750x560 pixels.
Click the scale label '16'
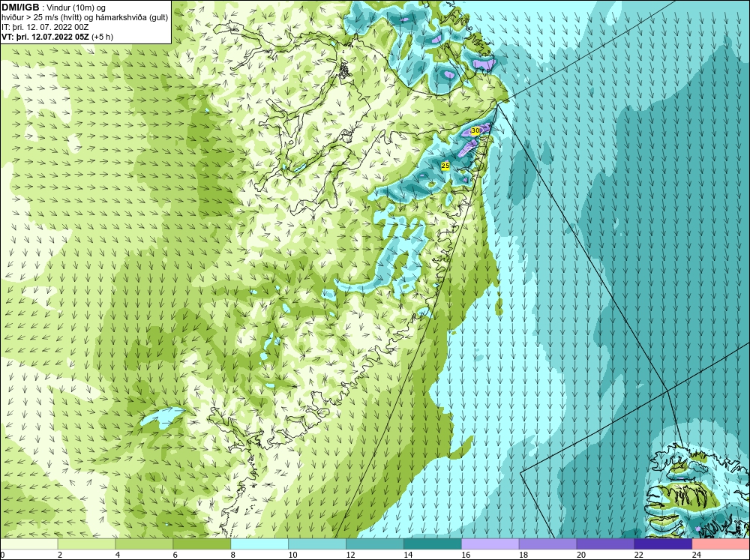tap(466, 555)
